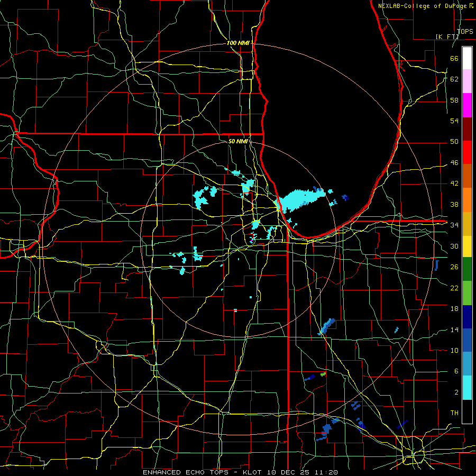
Task: Click the legend value "42"
Action: 454,184
